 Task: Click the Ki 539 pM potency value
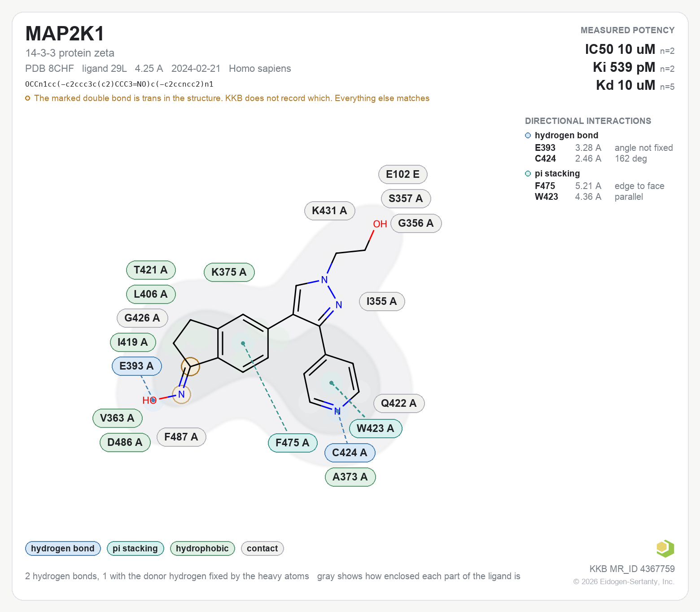(624, 67)
